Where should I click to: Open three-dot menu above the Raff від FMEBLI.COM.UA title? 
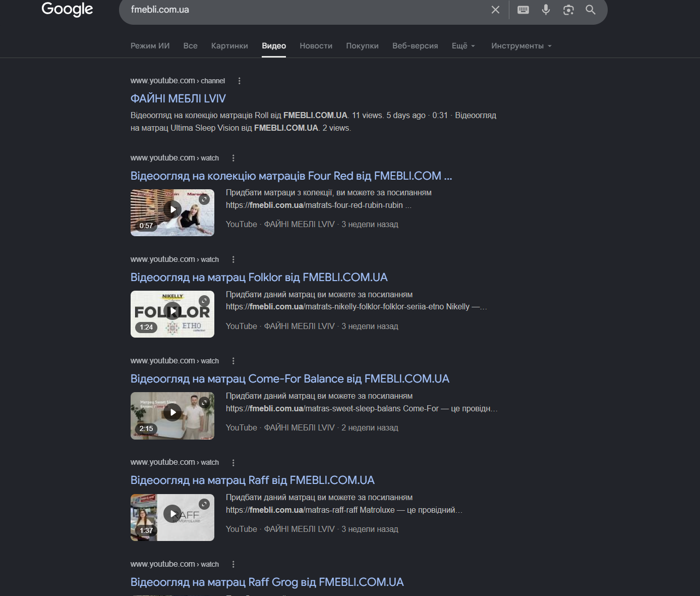(233, 463)
